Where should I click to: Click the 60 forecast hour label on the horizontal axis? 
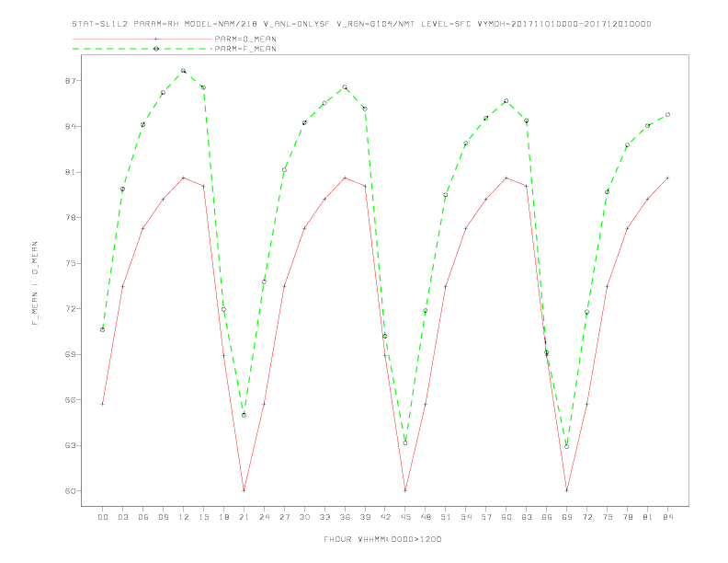[506, 517]
